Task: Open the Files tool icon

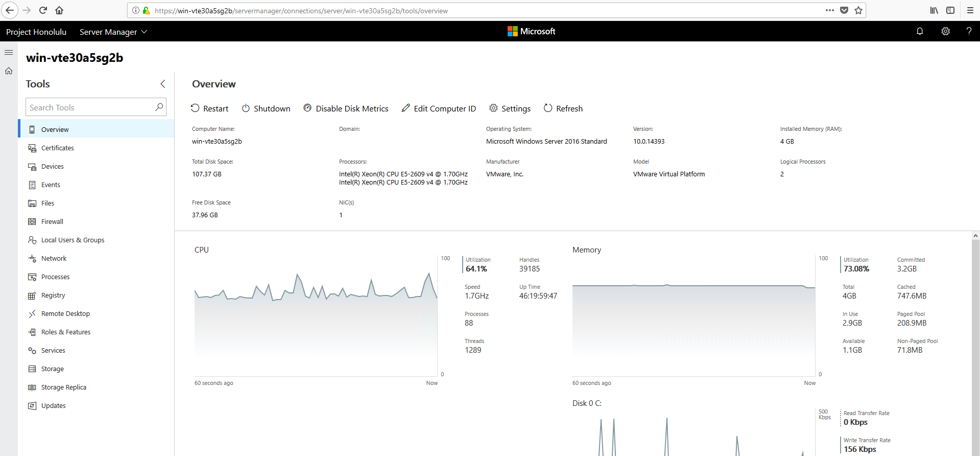Action: [32, 203]
